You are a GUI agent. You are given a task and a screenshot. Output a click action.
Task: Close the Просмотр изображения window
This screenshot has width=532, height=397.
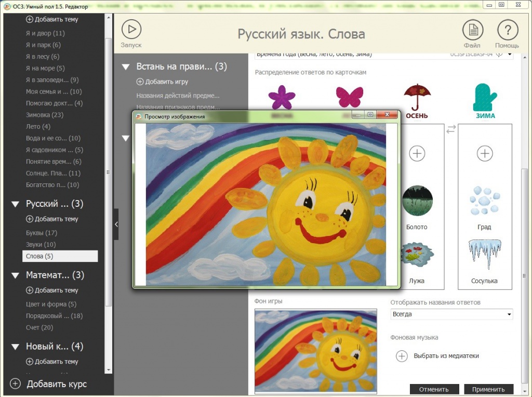coord(387,115)
